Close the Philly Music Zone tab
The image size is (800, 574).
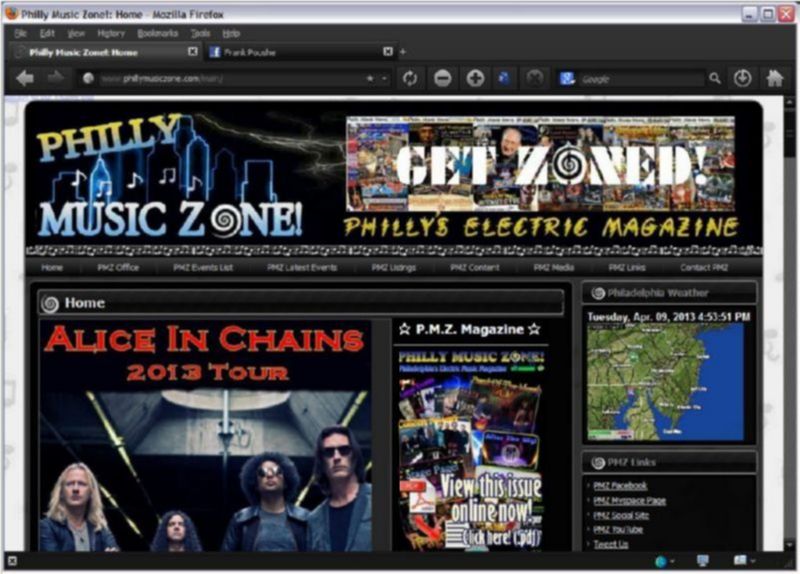(x=192, y=52)
